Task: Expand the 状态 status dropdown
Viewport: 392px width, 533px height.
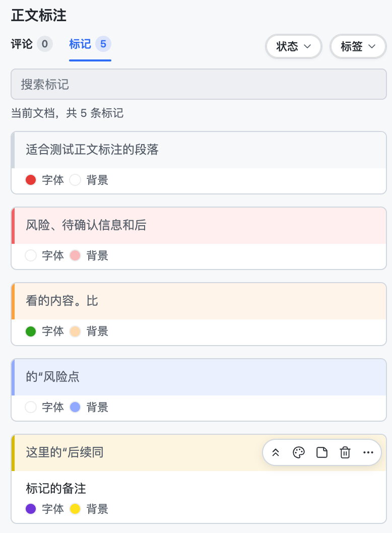Action: 293,46
